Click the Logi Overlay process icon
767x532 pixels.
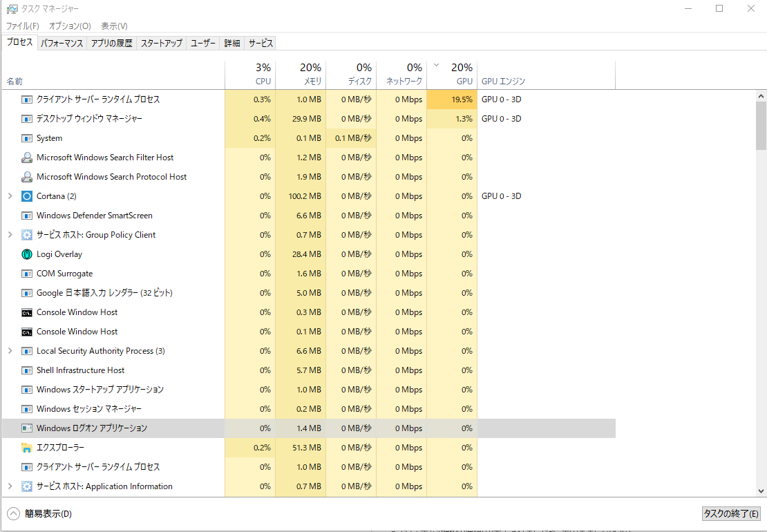(27, 254)
